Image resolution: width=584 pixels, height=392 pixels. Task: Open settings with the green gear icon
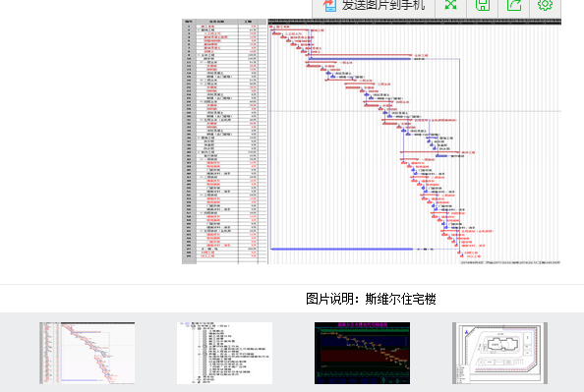click(545, 5)
